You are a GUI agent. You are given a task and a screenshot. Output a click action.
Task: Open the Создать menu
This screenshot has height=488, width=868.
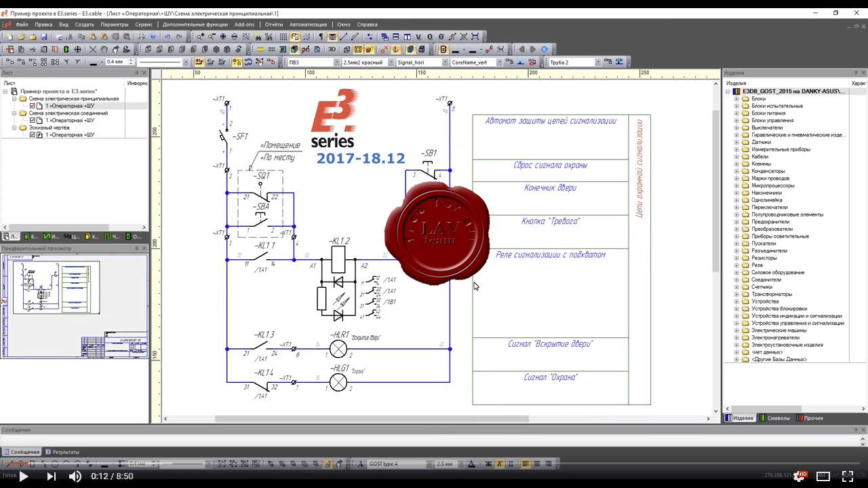coord(84,24)
